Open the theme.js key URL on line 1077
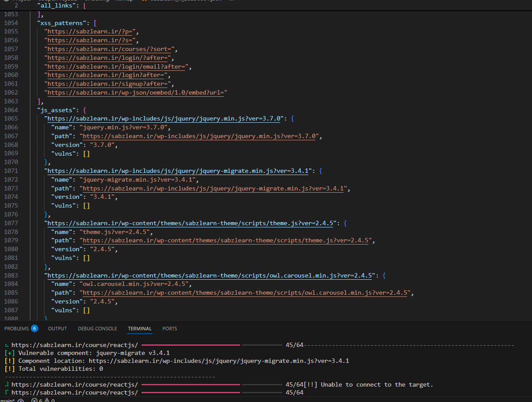Viewport: 532px width, 402px height. click(191, 223)
